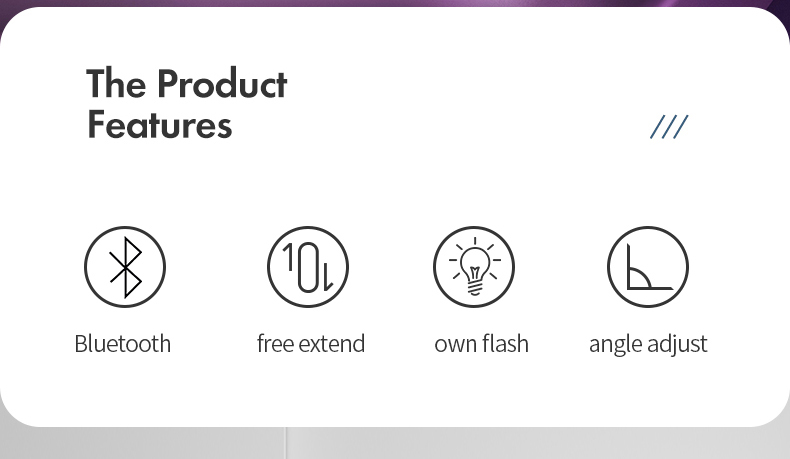
Task: Click the word "The" in the heading
Action: tap(116, 84)
